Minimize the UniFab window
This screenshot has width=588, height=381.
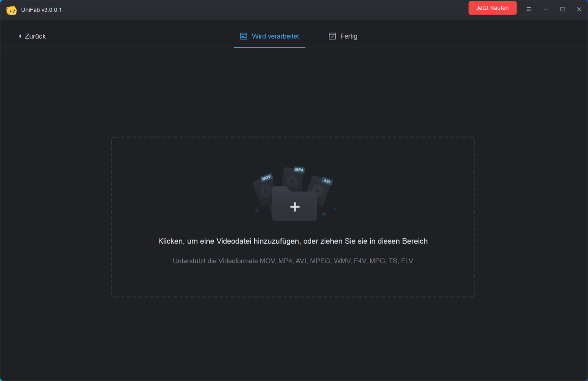(545, 9)
